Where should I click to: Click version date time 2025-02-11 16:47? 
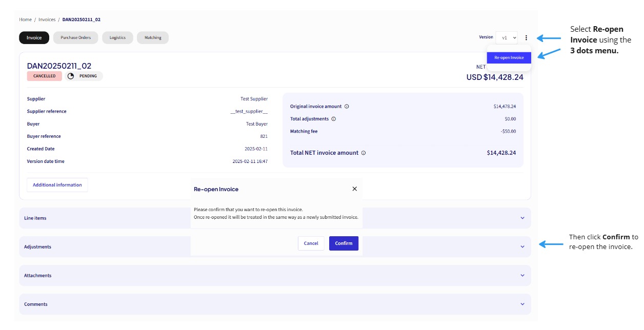pos(250,161)
